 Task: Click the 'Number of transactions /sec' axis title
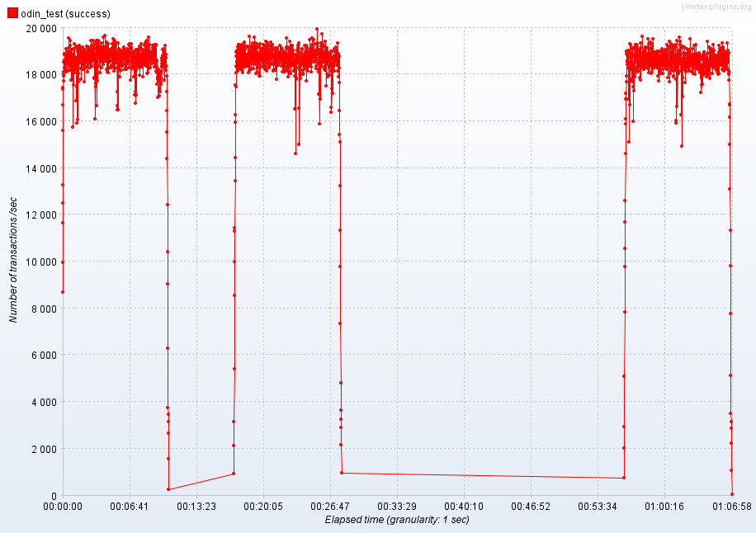pyautogui.click(x=13, y=259)
